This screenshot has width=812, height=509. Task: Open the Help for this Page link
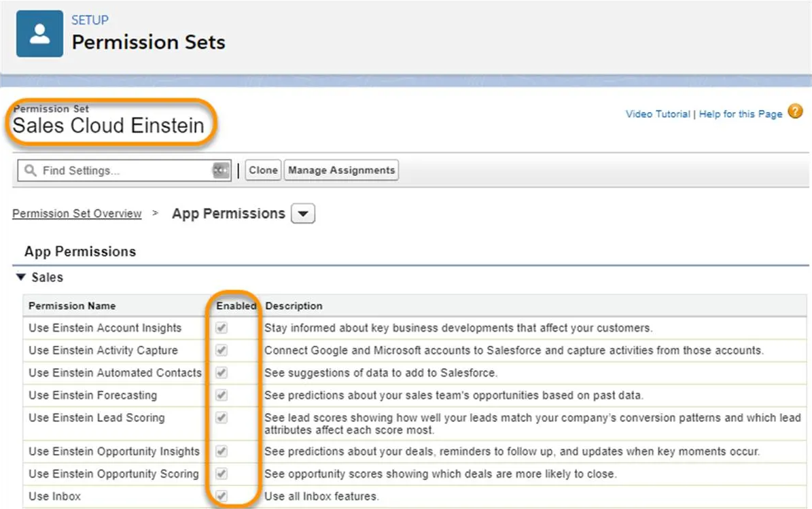[x=740, y=114]
